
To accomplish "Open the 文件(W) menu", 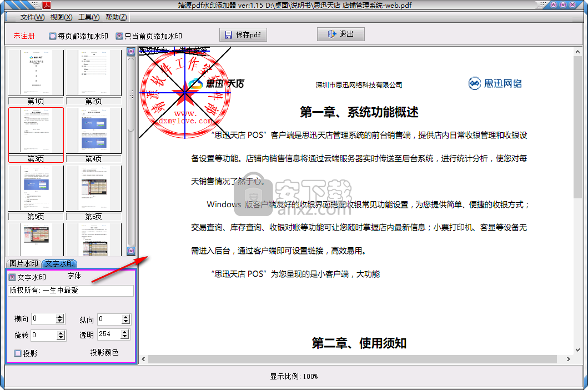I will coord(32,17).
